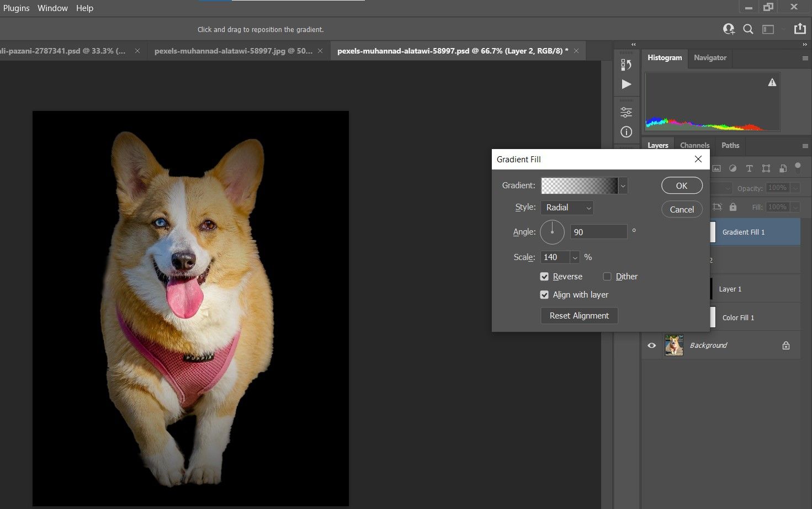Click the Share upload icon
Viewport: 812px width, 509px height.
799,29
